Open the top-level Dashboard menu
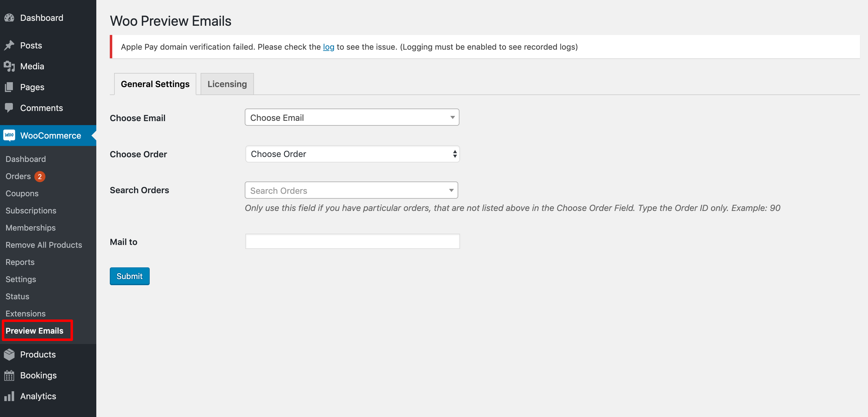868x417 pixels. point(48,18)
